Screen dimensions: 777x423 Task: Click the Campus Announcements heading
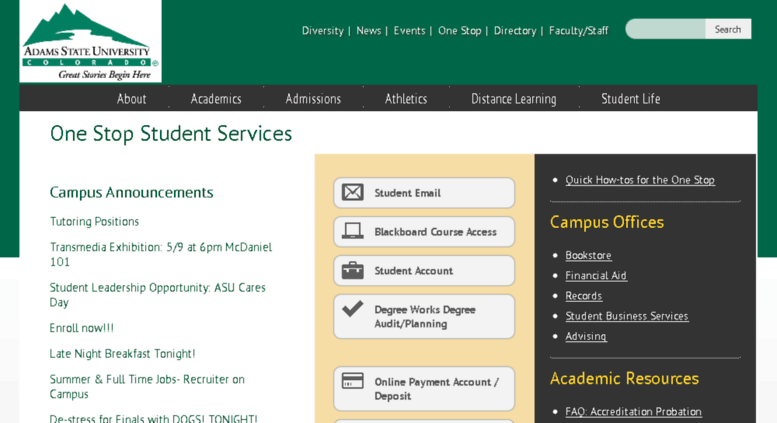pyautogui.click(x=131, y=192)
